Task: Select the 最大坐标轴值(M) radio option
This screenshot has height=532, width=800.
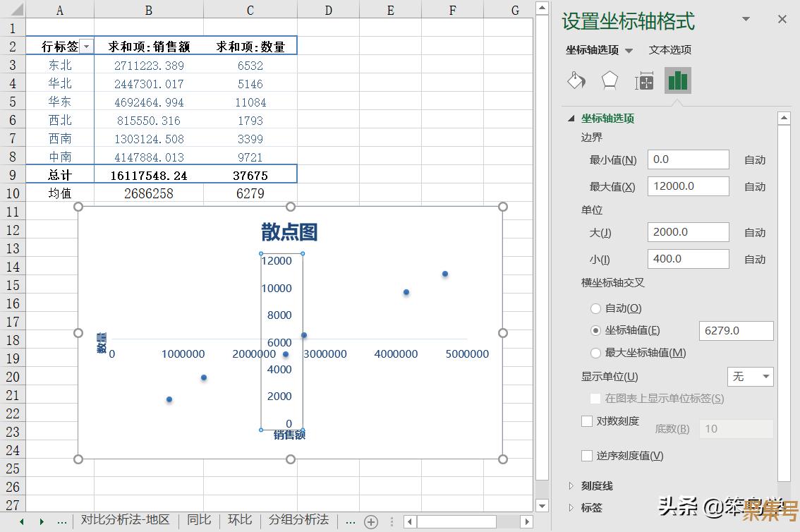Action: (x=595, y=353)
